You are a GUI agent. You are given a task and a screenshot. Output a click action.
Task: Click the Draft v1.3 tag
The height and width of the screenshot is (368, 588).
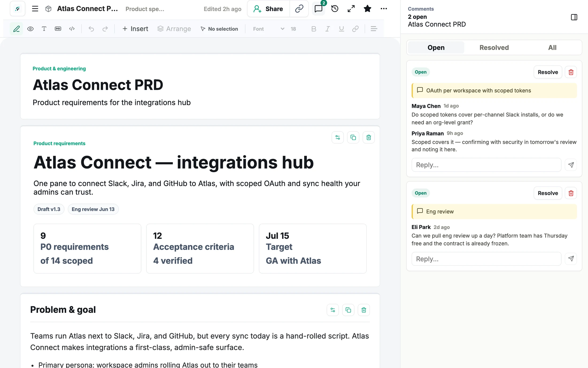pyautogui.click(x=49, y=209)
